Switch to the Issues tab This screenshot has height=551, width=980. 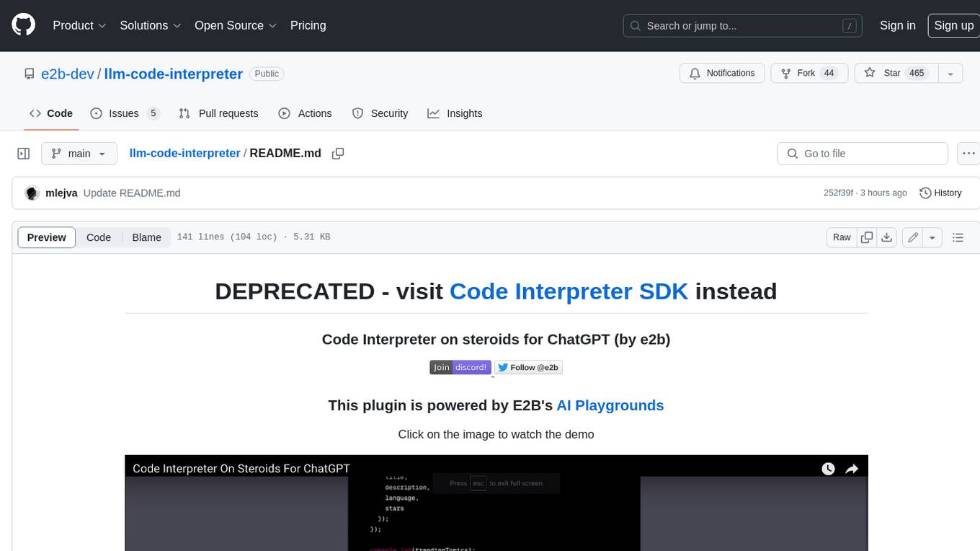point(124,113)
